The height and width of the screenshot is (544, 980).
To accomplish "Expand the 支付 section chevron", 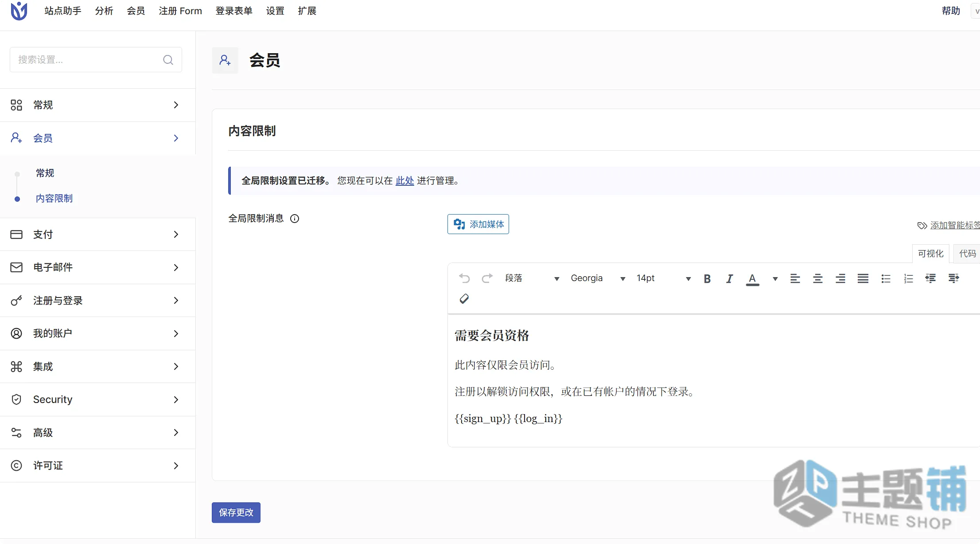I will click(176, 235).
